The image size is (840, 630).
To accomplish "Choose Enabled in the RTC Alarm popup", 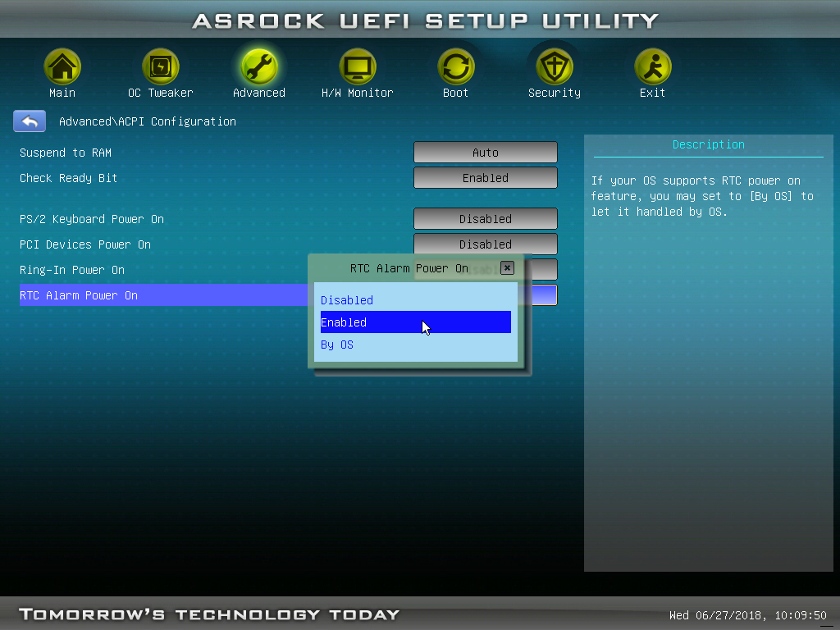I will click(416, 322).
